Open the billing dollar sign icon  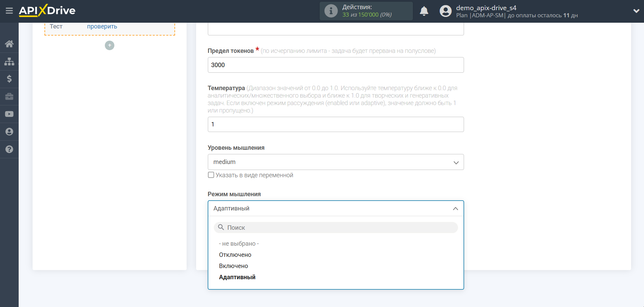9,79
